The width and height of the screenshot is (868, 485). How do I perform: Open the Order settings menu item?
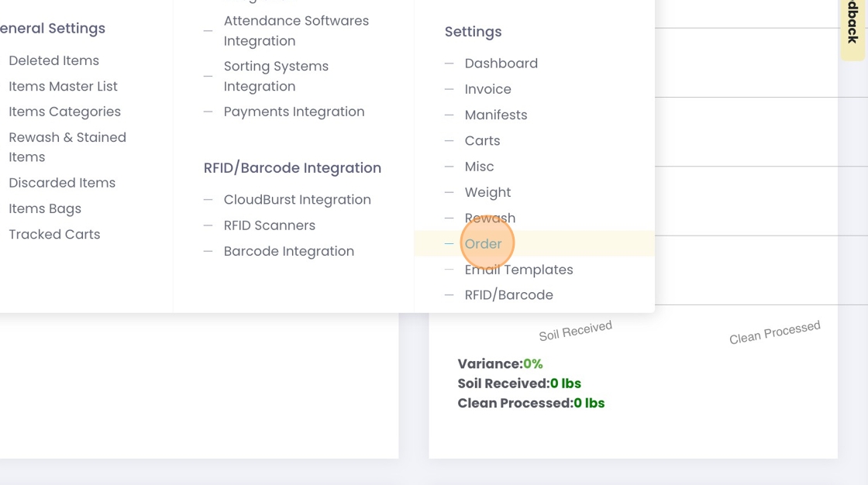click(x=483, y=243)
